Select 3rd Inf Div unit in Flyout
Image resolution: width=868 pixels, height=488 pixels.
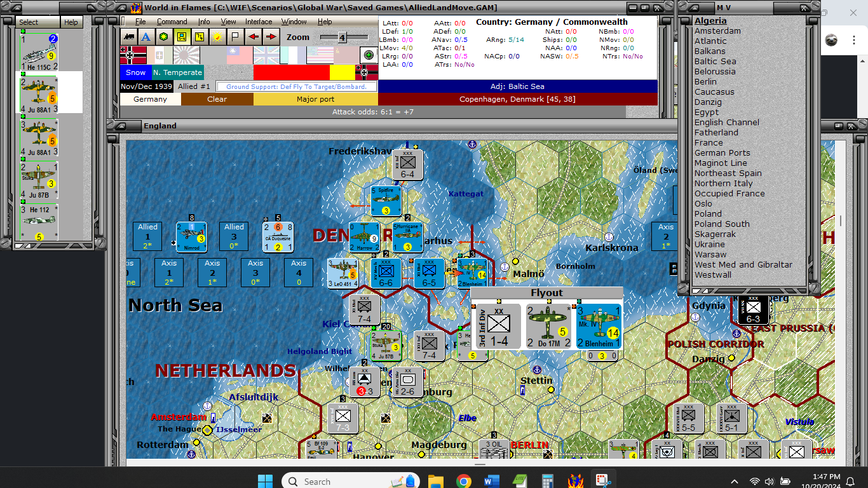(499, 325)
